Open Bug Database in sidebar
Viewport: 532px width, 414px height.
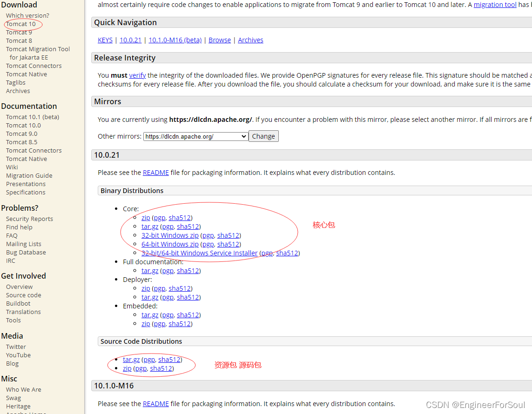tap(26, 252)
